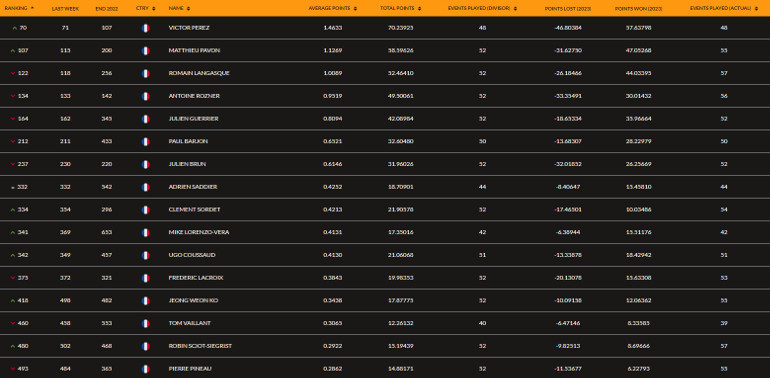Sort players by the Name column
The width and height of the screenshot is (770, 378).
coord(179,8)
